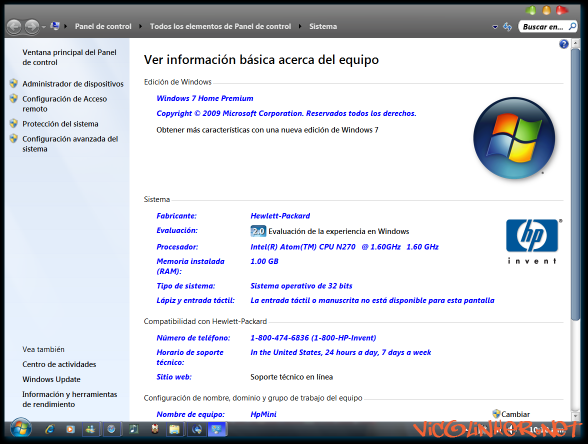Expand the breadcrumb arrow before Sistema
The image size is (588, 444).
point(300,26)
